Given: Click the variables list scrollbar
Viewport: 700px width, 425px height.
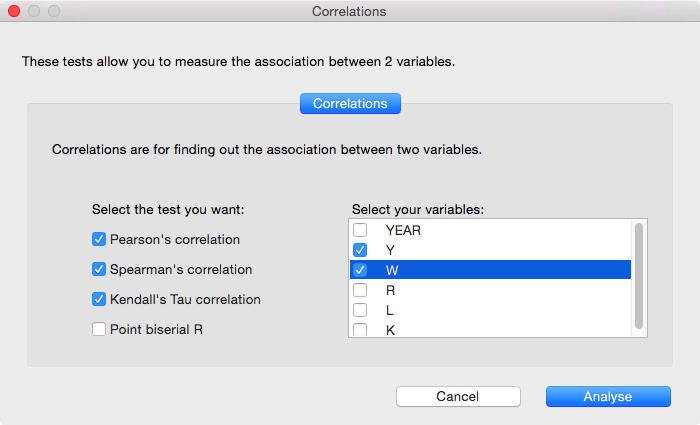Looking at the screenshot, I should (639, 275).
